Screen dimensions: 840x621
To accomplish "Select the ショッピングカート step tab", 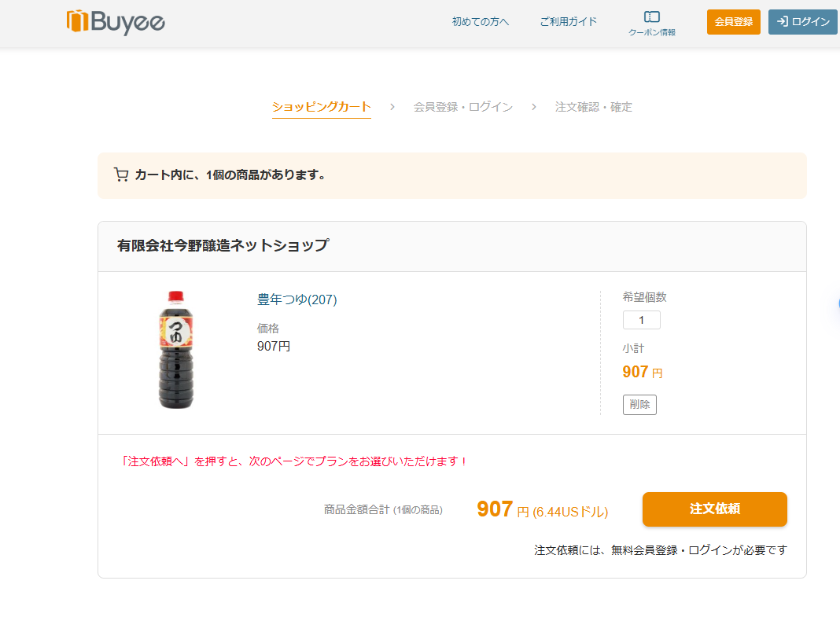I will point(322,107).
